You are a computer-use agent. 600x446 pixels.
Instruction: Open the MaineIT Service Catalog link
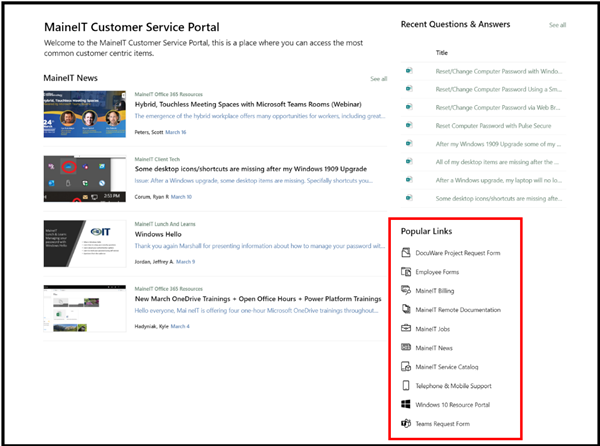447,367
